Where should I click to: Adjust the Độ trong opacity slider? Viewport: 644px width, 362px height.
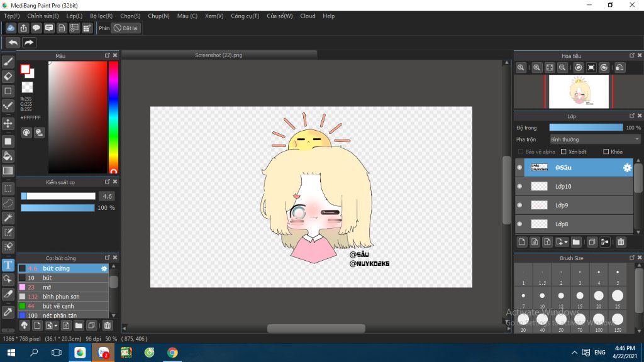(x=586, y=128)
